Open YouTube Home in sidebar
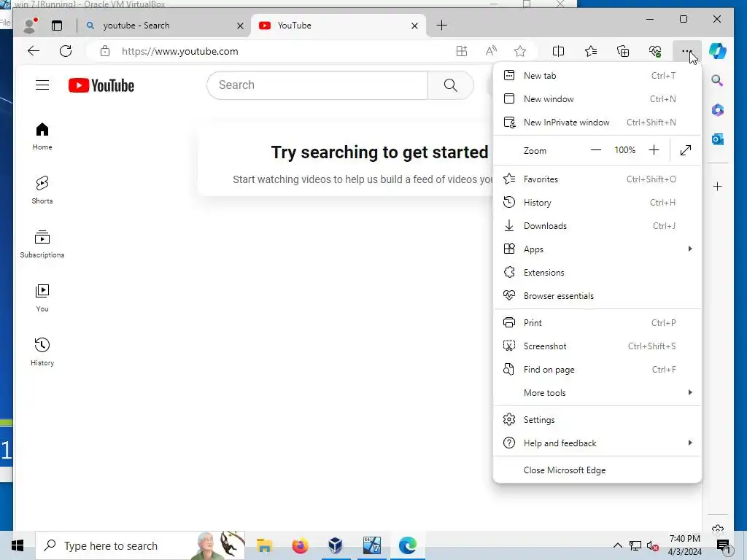The image size is (747, 560). point(42,136)
